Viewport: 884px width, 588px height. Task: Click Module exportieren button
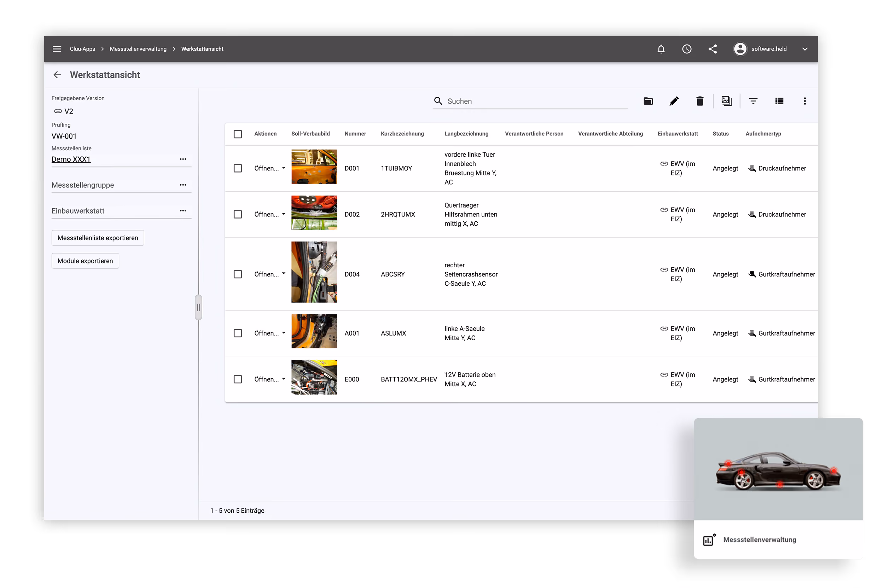click(85, 261)
